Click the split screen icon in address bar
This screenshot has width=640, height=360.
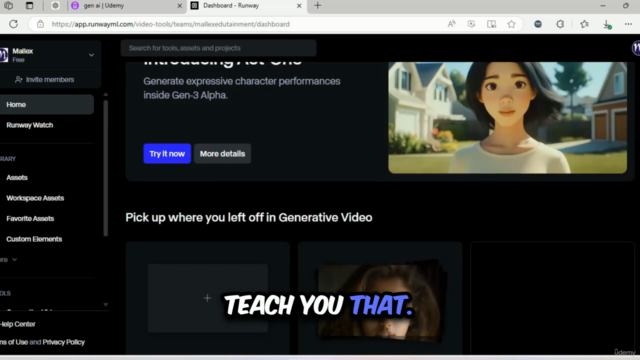click(491, 24)
